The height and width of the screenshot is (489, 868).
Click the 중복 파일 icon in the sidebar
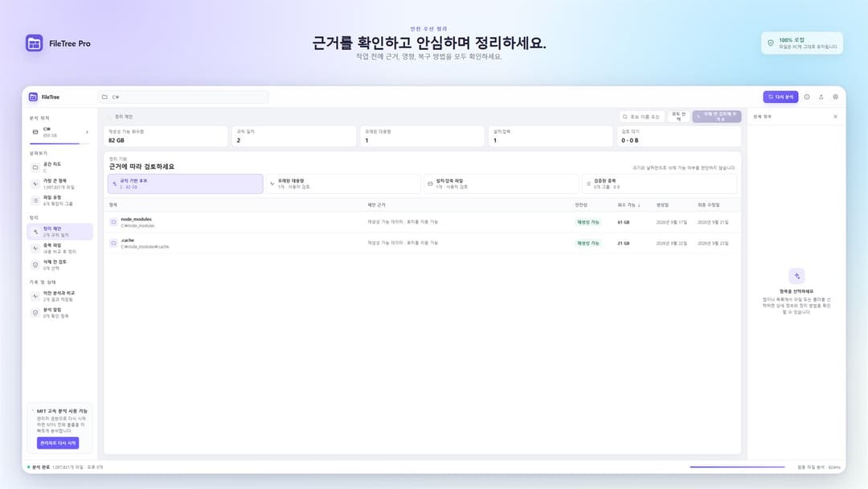click(x=35, y=248)
